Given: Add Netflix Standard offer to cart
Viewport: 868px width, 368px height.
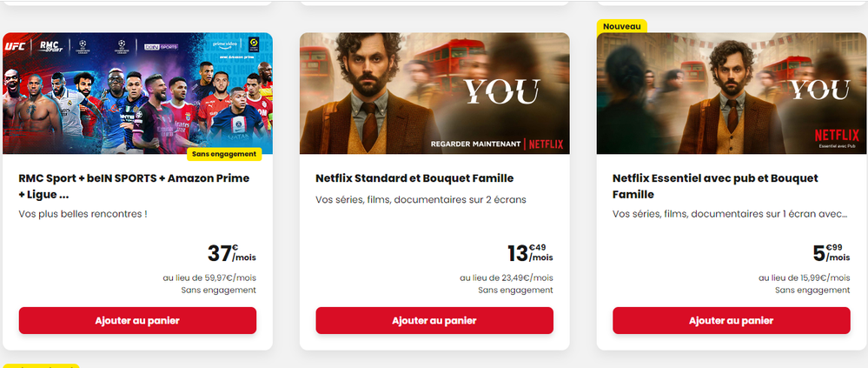Looking at the screenshot, I should pos(434,320).
